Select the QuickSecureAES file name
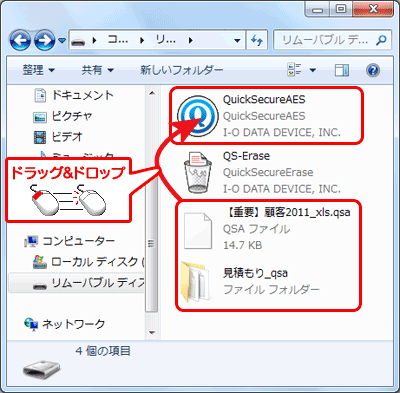Viewport: 400px width, 393px height. click(264, 99)
